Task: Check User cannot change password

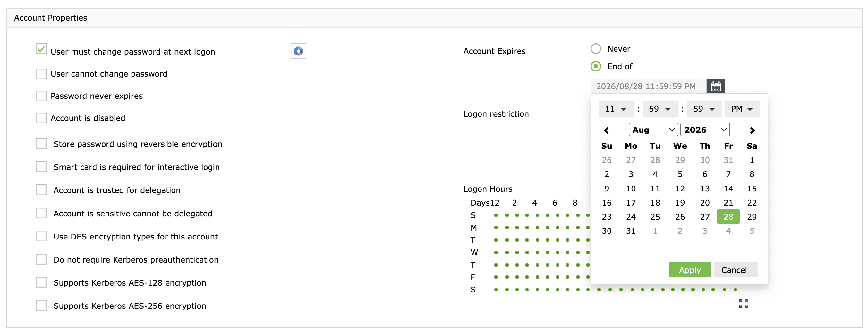Action: pos(41,74)
